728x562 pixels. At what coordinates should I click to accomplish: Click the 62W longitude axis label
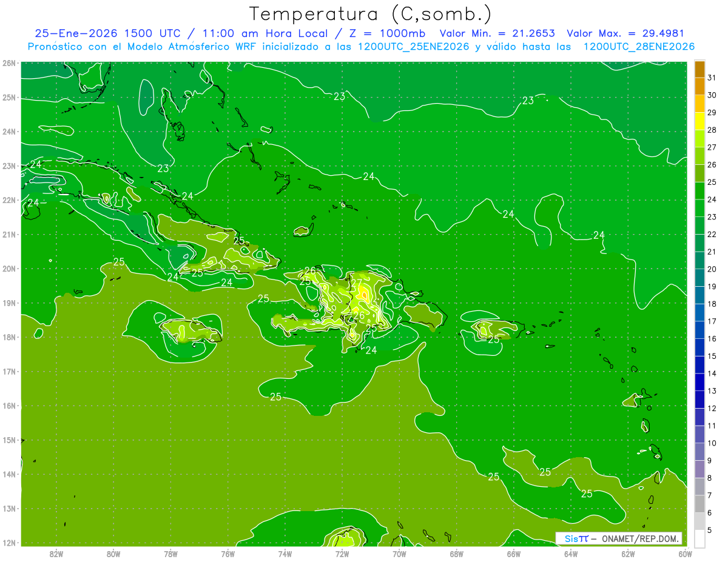click(629, 554)
